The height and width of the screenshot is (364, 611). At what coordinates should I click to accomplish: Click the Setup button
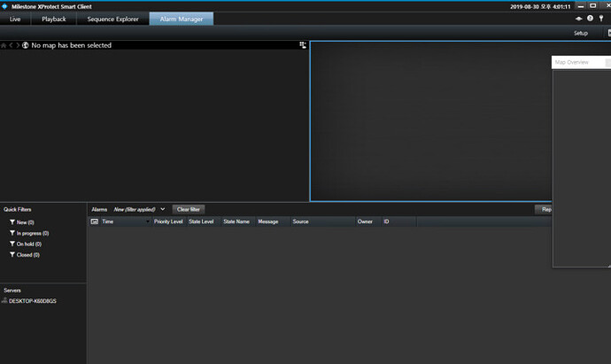[580, 33]
